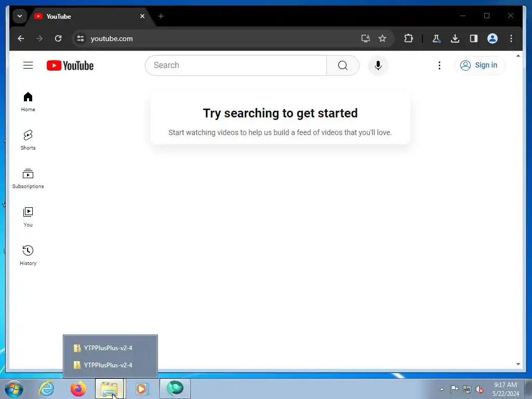Open the clock showing 9:17 AM
Screen dimensions: 532x399
[506, 389]
